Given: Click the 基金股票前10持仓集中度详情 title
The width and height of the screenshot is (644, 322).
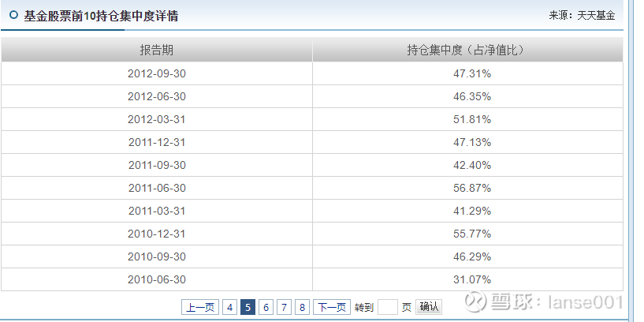Looking at the screenshot, I should (x=106, y=15).
